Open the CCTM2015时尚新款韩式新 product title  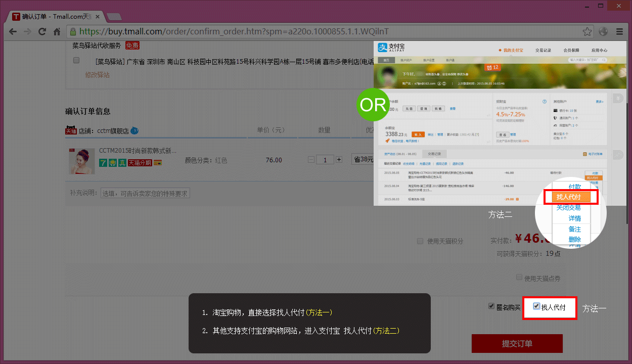138,151
